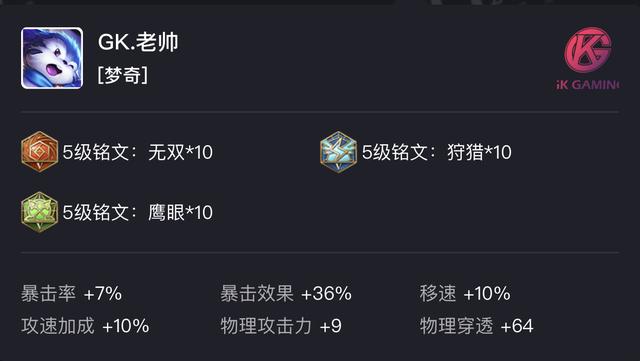Click the +36% crit effect value

click(327, 293)
